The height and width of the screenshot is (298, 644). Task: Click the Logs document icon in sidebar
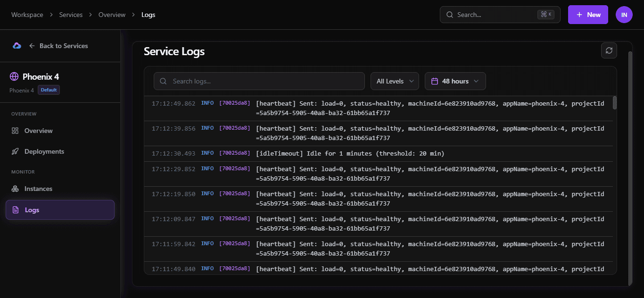click(16, 210)
